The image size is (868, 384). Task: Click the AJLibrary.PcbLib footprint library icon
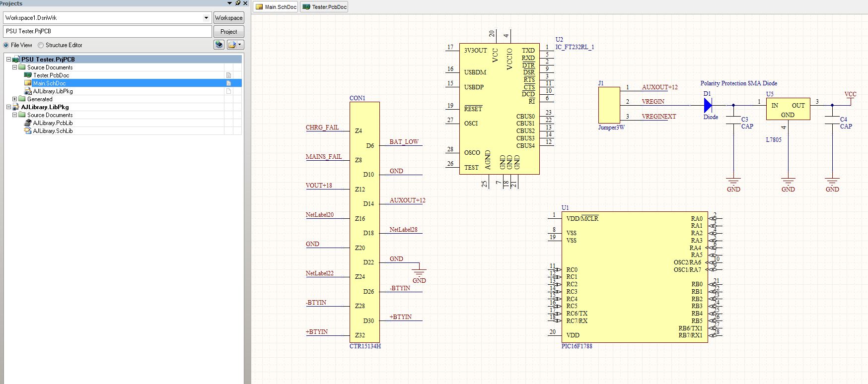click(28, 123)
